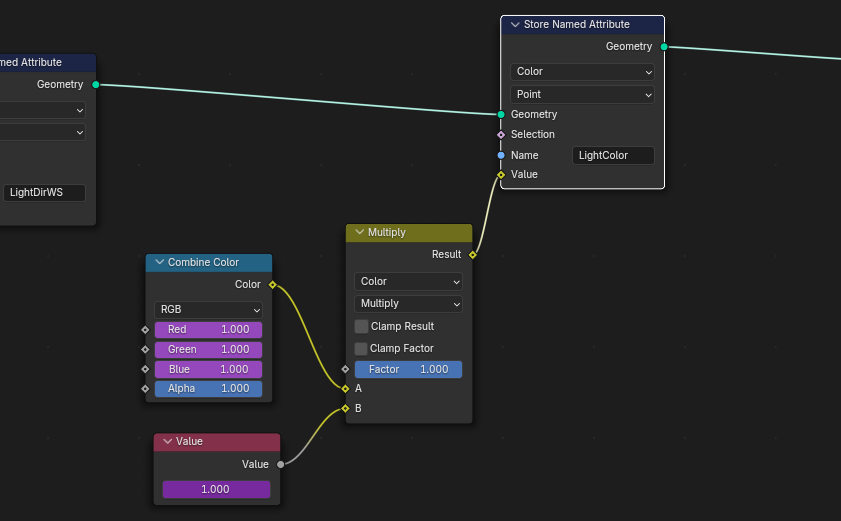Viewport: 841px width, 521px height.
Task: Open the Multiply blend mode dropdown
Action: point(408,304)
